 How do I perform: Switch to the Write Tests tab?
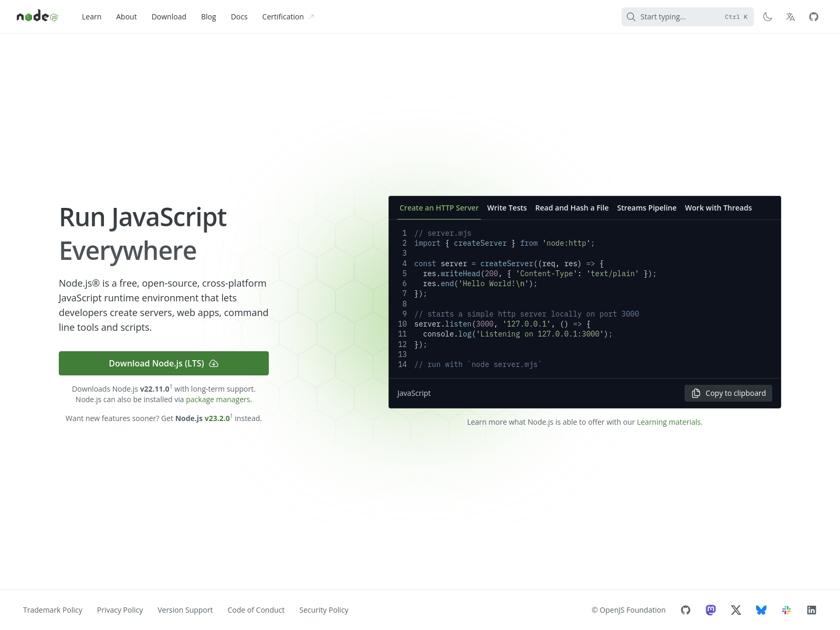507,208
